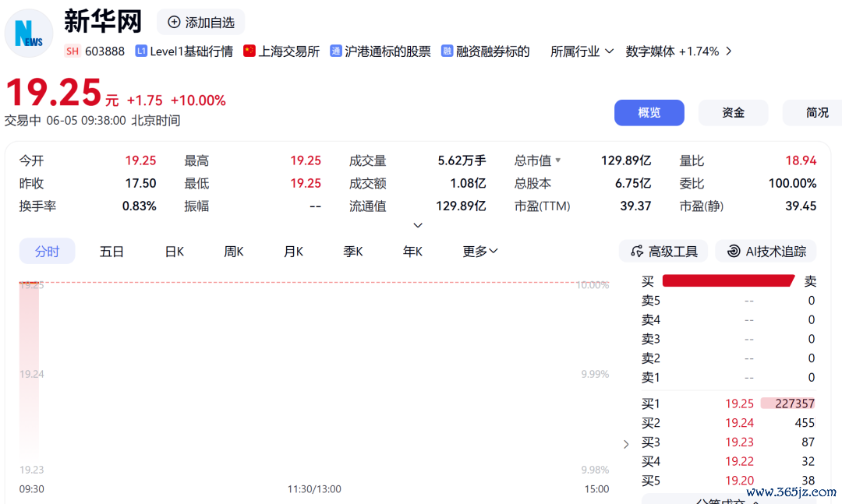Click the Xinhua News logo icon
Viewport: 842px width, 504px height.
coord(29,33)
